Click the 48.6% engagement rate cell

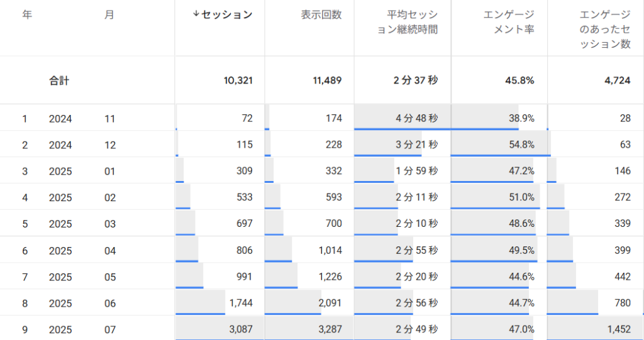(499, 223)
